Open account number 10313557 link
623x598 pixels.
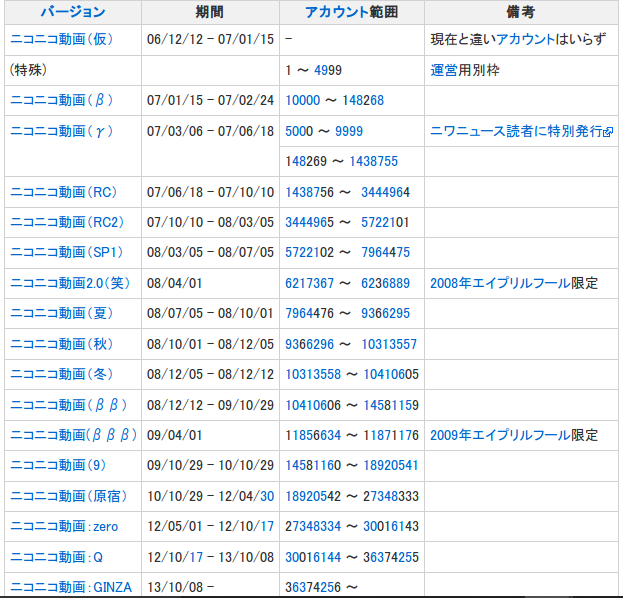tap(389, 344)
